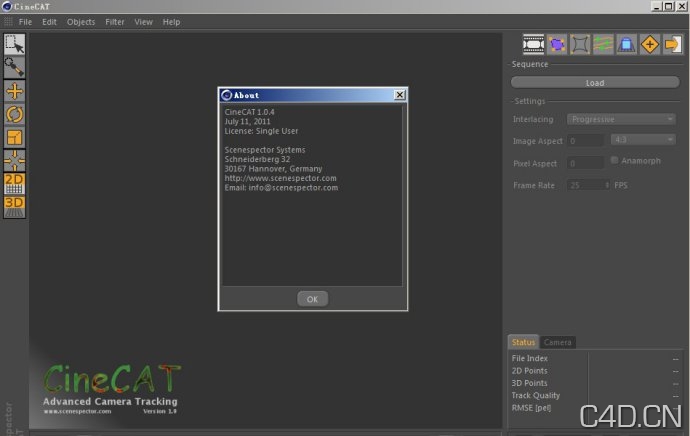This screenshot has height=436, width=690.
Task: Click the 2D Points status row
Action: 595,371
